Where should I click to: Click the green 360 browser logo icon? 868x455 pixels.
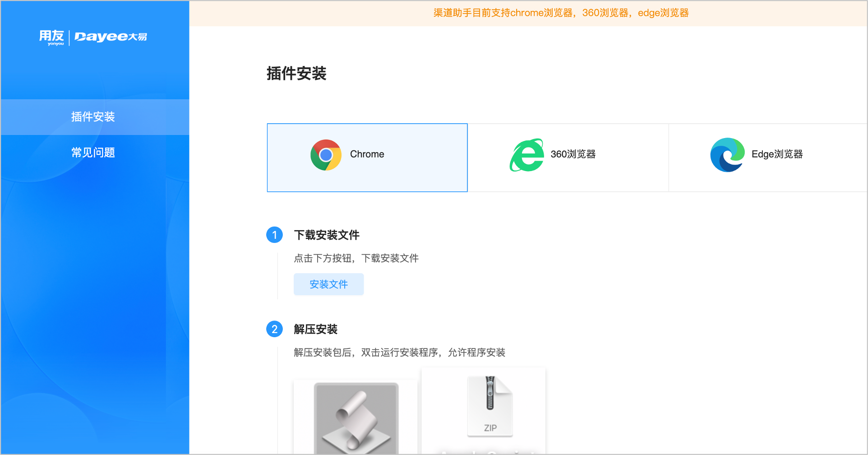click(x=527, y=155)
